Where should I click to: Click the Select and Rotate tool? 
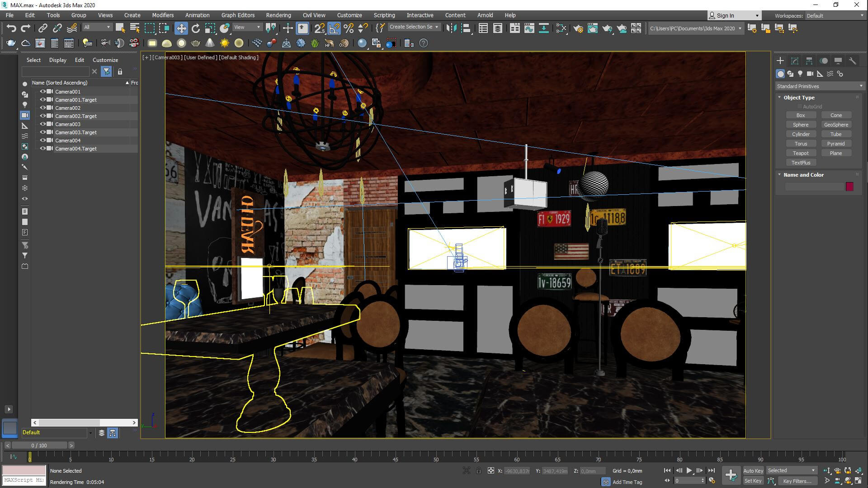tap(195, 28)
